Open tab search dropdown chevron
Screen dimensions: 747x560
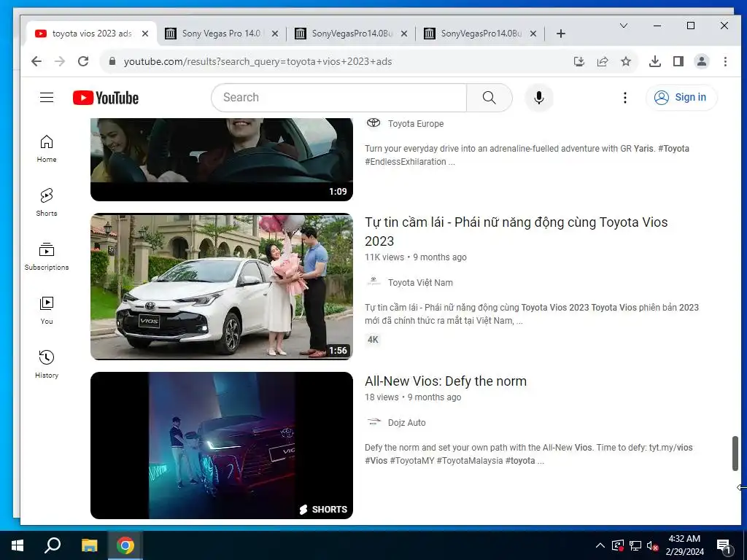(x=623, y=26)
